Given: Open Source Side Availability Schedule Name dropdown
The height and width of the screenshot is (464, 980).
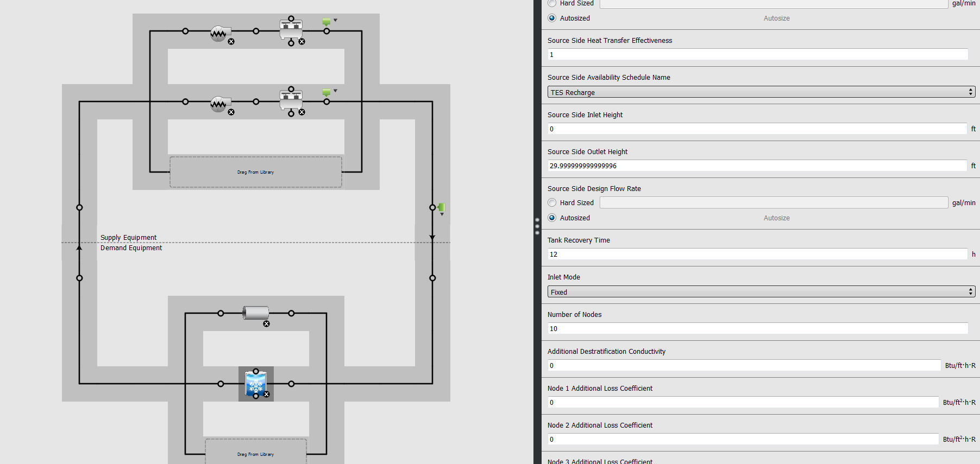Looking at the screenshot, I should 761,92.
